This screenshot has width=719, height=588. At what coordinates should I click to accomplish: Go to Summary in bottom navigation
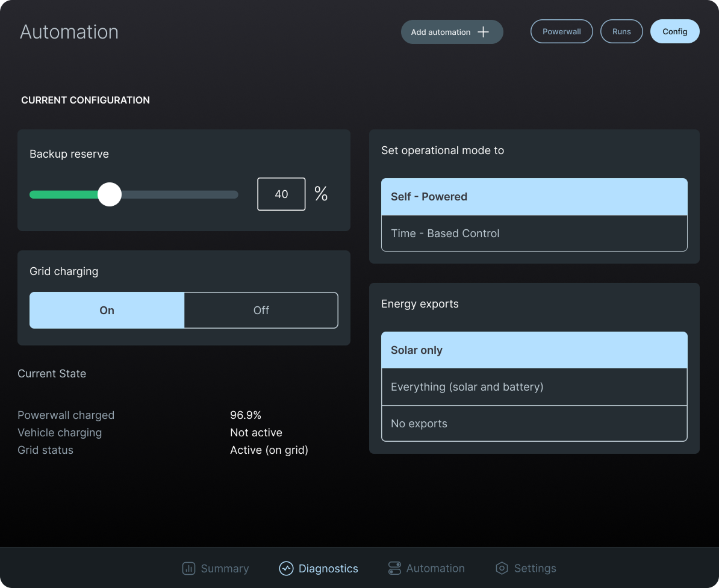coord(216,568)
